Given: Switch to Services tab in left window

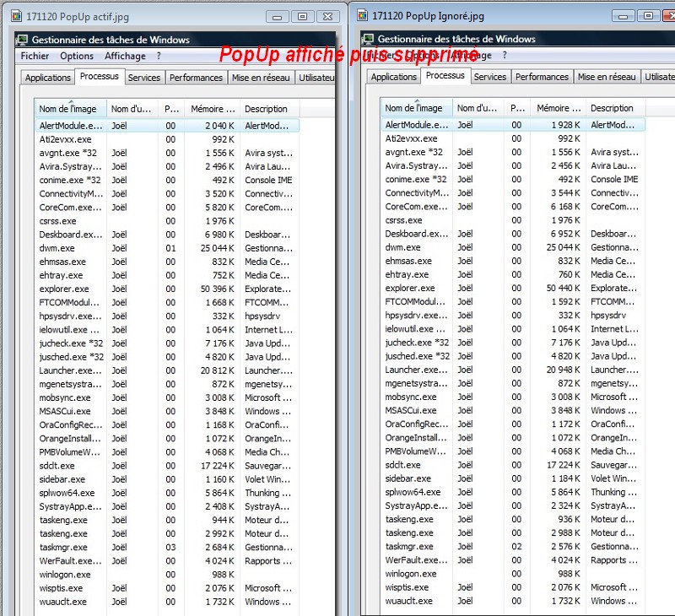Looking at the screenshot, I should 144,78.
